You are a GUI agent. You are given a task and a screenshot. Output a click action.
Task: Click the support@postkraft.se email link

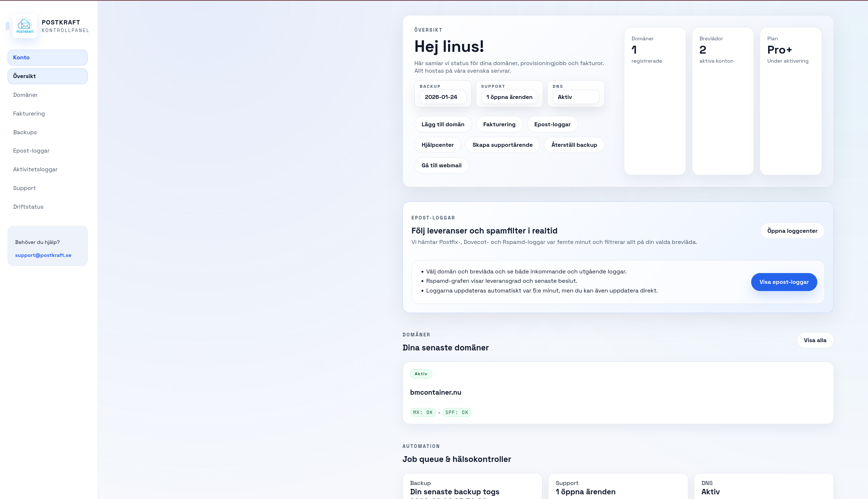click(x=43, y=255)
